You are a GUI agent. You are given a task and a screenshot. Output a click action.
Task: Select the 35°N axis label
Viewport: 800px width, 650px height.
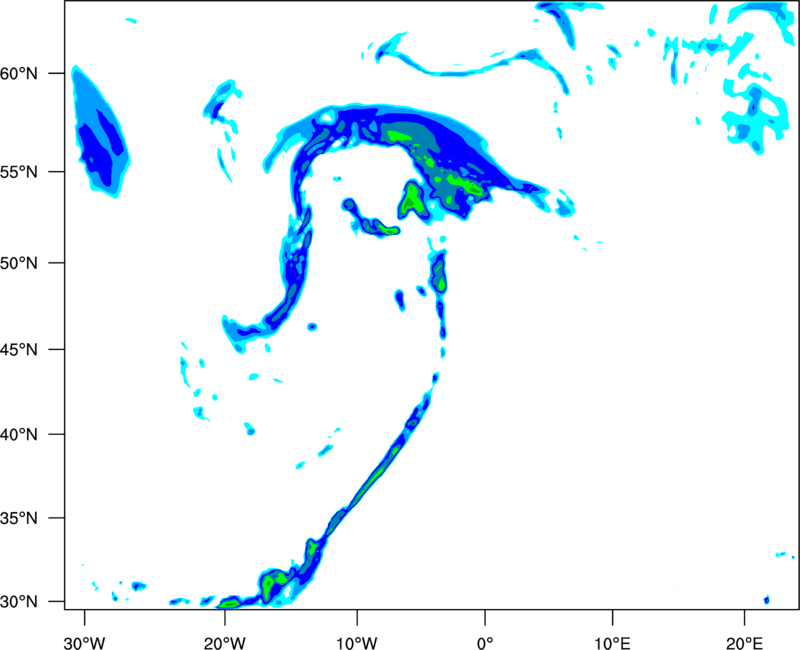point(19,519)
